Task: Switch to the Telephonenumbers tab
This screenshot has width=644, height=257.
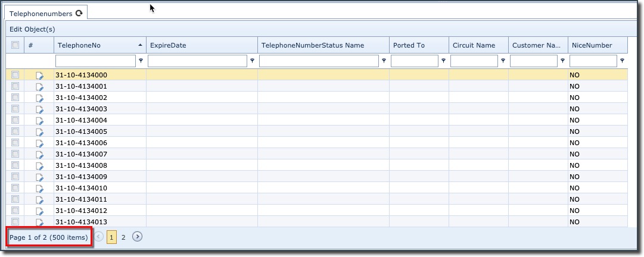Action: coord(41,13)
